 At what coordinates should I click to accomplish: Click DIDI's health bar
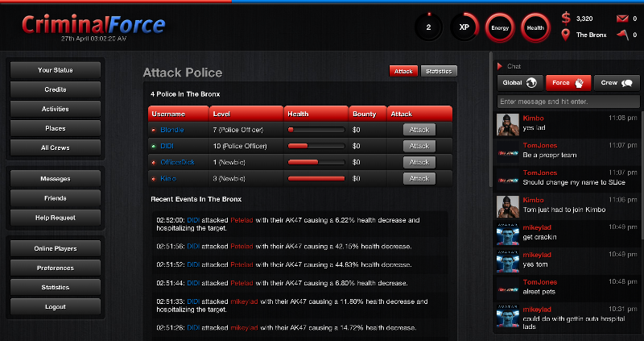point(316,146)
